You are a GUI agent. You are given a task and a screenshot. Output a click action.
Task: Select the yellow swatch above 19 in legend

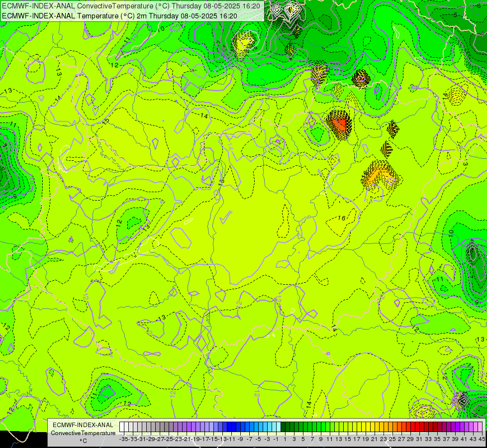coord(364,427)
